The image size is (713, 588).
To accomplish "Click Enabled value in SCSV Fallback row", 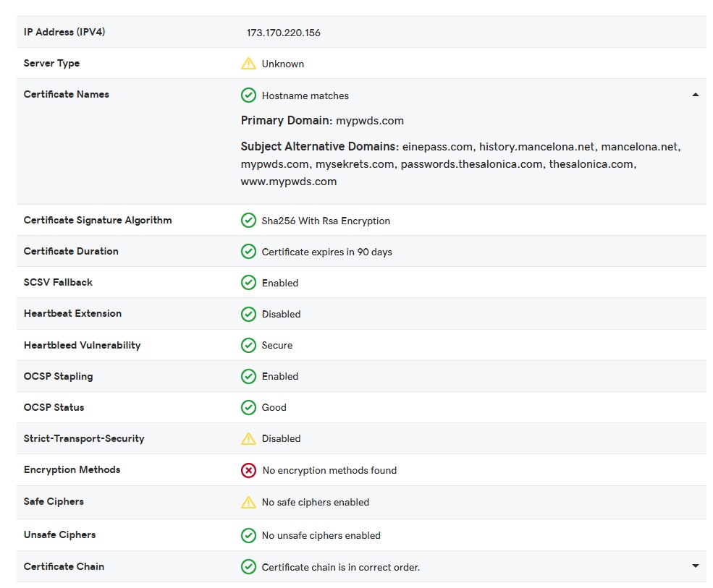I will click(x=279, y=283).
